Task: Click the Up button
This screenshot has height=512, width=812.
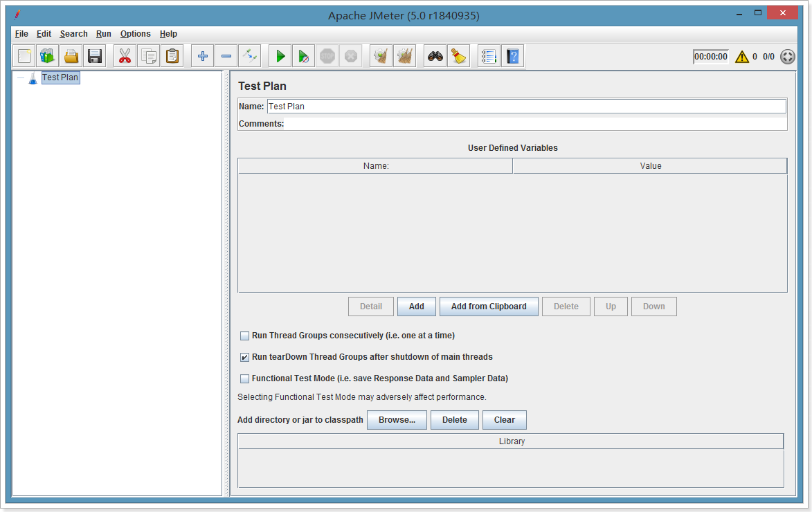Action: coord(611,307)
